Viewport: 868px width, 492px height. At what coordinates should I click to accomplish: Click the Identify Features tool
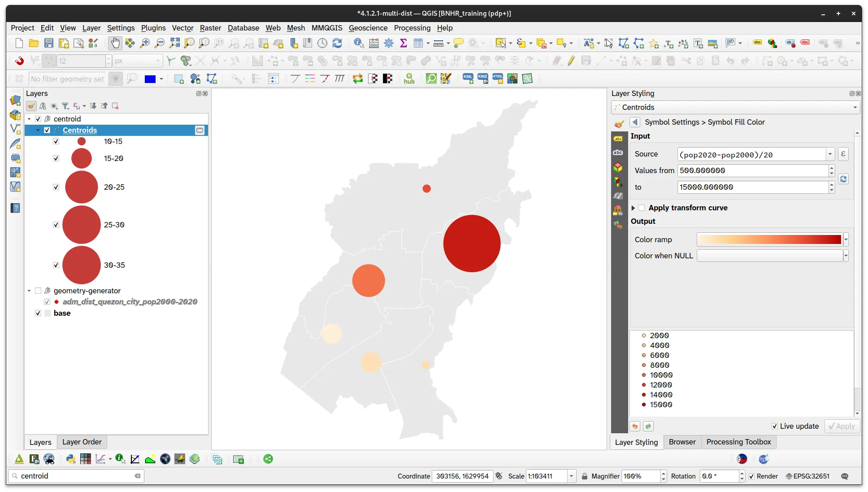[x=359, y=43]
